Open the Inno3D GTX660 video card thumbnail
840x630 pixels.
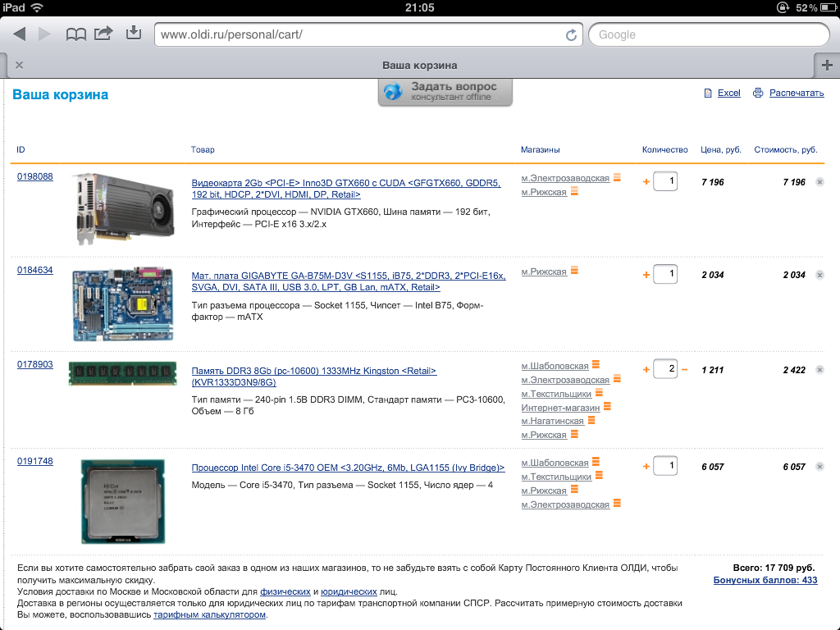123,208
